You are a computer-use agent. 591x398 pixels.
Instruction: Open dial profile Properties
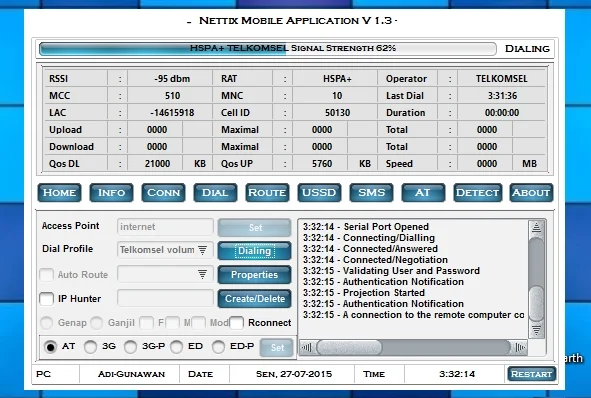pos(255,275)
